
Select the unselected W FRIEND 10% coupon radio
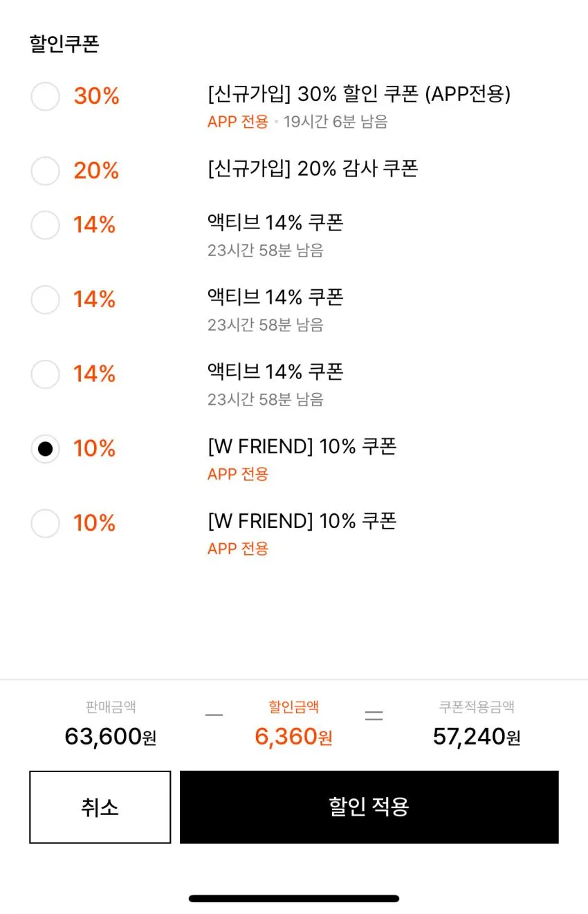tap(45, 523)
